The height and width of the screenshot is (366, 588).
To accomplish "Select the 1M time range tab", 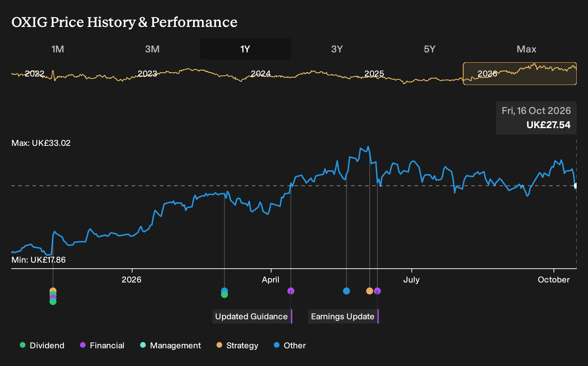I will coord(58,49).
